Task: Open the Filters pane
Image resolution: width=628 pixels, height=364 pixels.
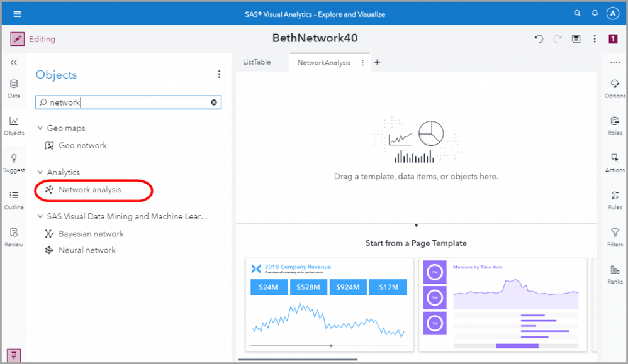Action: [x=615, y=237]
